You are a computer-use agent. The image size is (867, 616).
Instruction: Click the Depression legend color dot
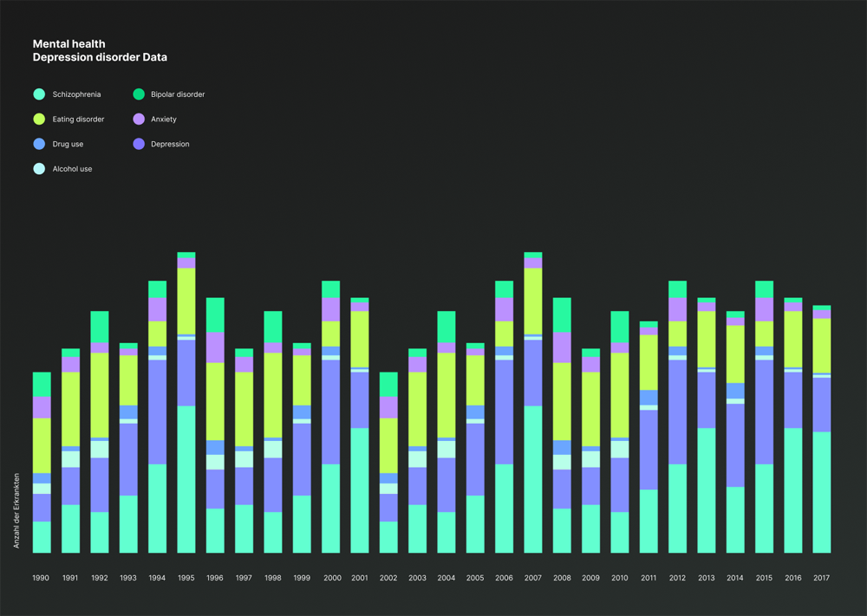[139, 144]
